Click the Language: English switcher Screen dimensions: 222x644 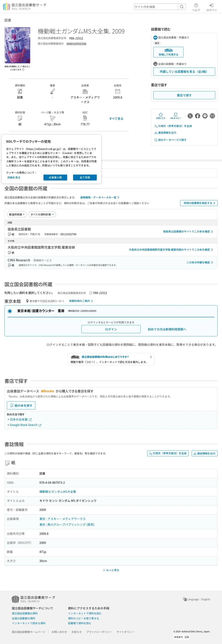click(x=196, y=599)
